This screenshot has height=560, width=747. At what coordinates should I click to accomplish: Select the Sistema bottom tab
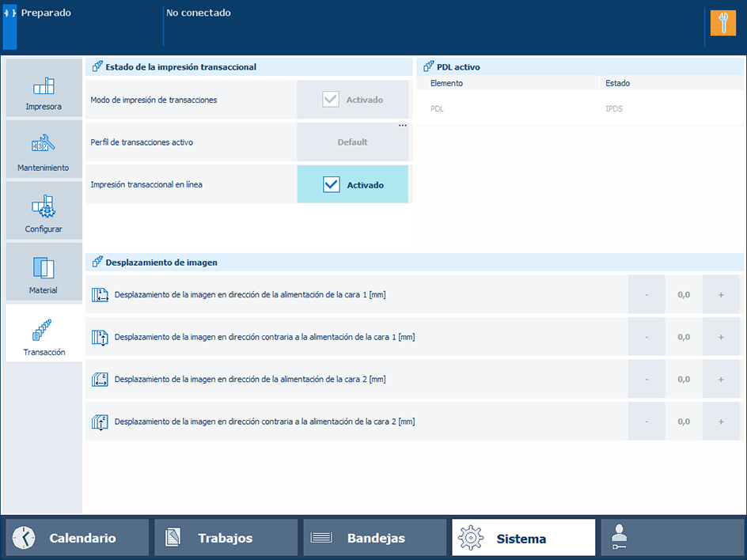(524, 538)
